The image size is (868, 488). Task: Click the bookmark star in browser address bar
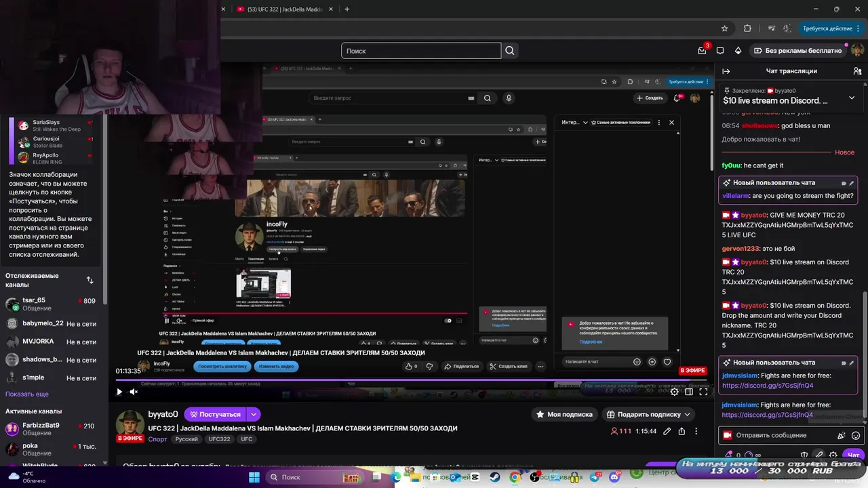pos(725,28)
